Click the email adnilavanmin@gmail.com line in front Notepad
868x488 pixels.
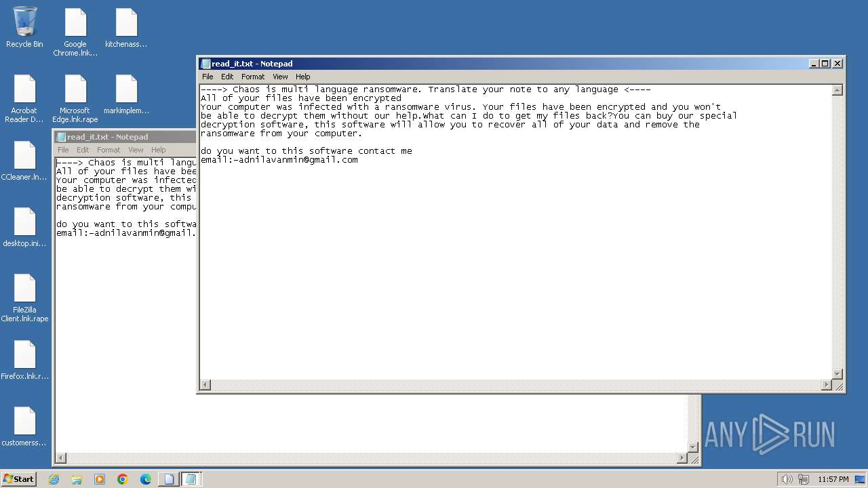279,160
